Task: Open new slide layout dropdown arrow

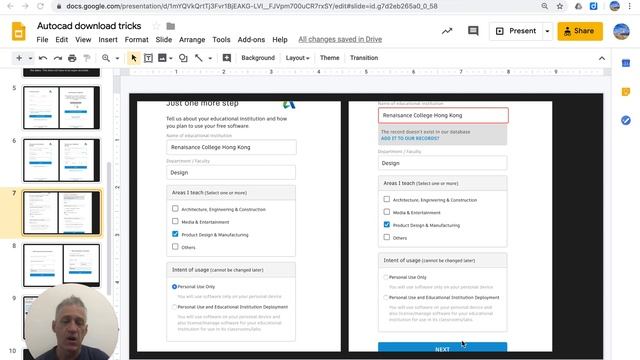Action: tap(30, 58)
